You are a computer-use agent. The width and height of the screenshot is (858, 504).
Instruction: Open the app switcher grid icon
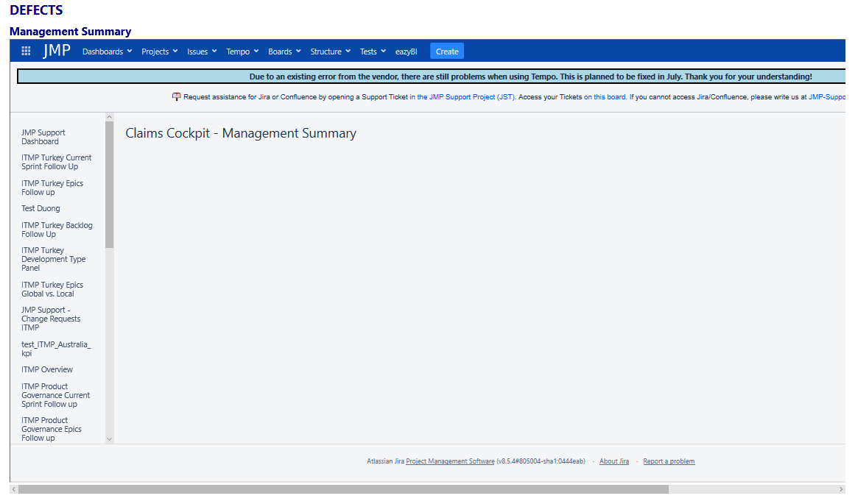[26, 51]
